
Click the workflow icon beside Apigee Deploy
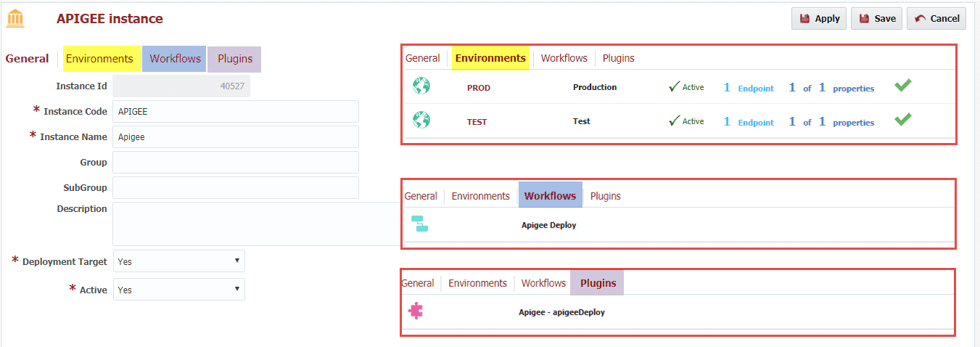point(419,224)
